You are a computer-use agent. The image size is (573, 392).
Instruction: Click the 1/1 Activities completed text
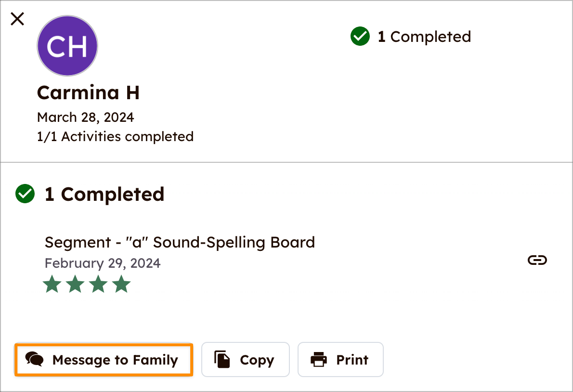pyautogui.click(x=115, y=137)
